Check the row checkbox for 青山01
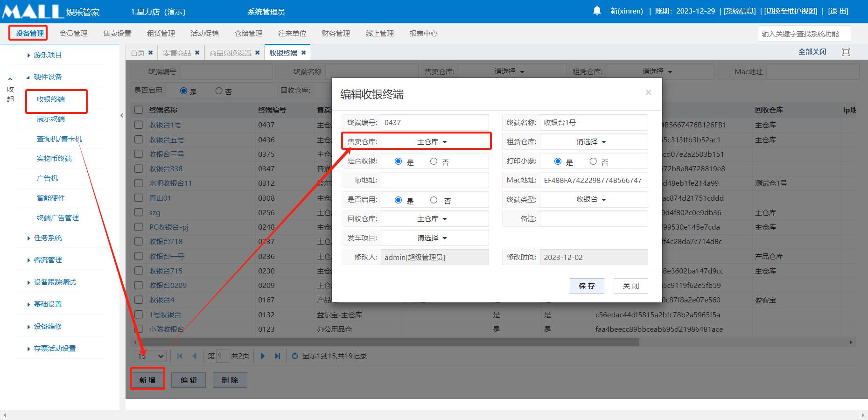The width and height of the screenshot is (868, 420). [139, 197]
